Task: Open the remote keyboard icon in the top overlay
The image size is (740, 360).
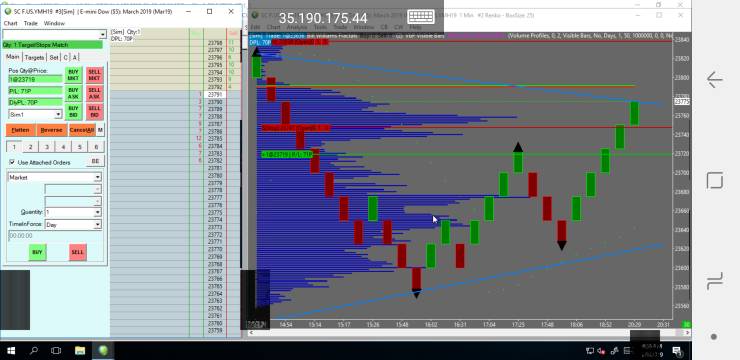Action: pos(421,17)
